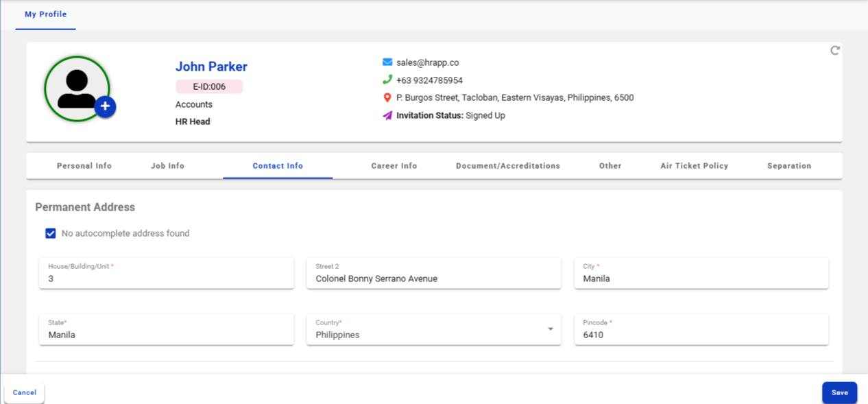Viewport: 868px width, 404px height.
Task: Click the email envelope icon
Action: 387,62
